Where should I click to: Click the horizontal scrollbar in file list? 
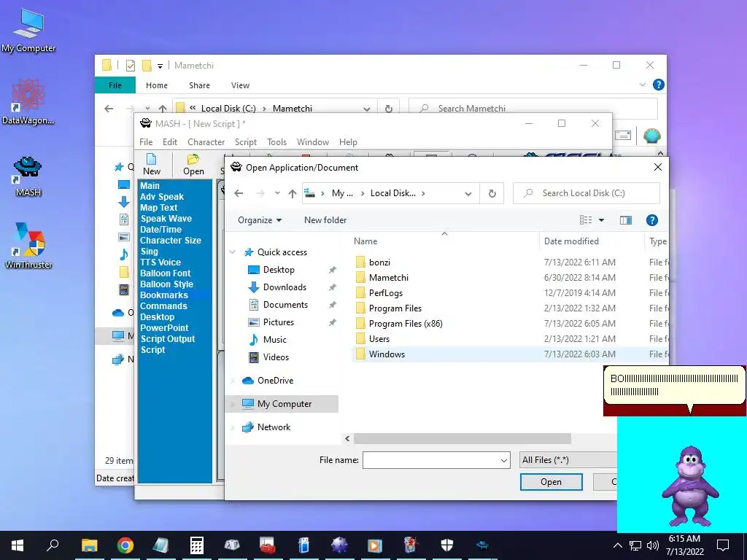tap(462, 438)
